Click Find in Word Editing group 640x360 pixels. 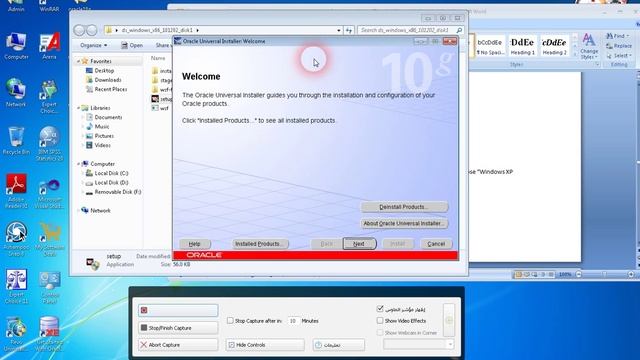pyautogui.click(x=618, y=36)
